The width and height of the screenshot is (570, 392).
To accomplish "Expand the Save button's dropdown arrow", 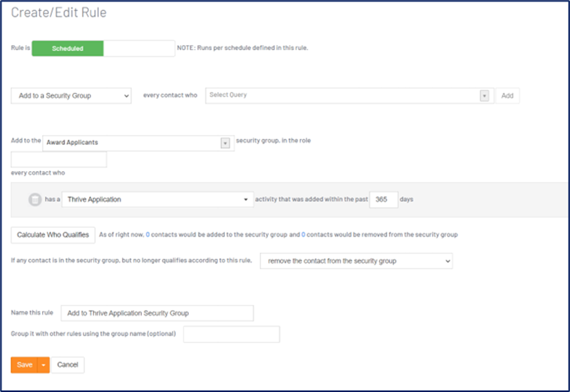I will (43, 365).
